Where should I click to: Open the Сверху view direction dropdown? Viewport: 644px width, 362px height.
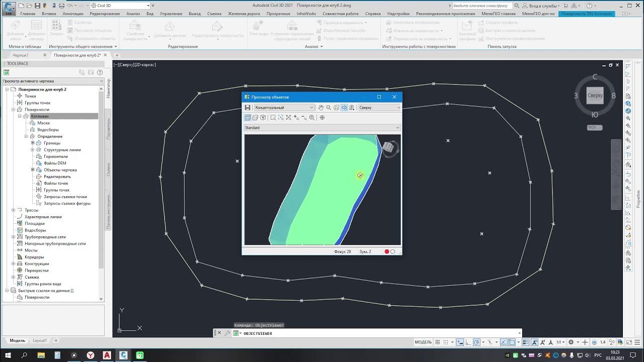(379, 108)
